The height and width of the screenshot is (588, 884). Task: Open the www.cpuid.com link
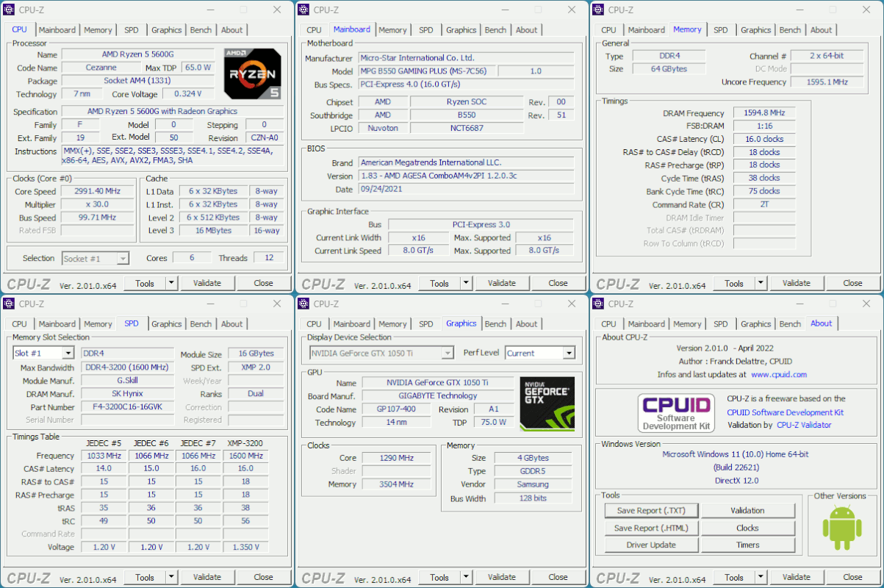[779, 374]
